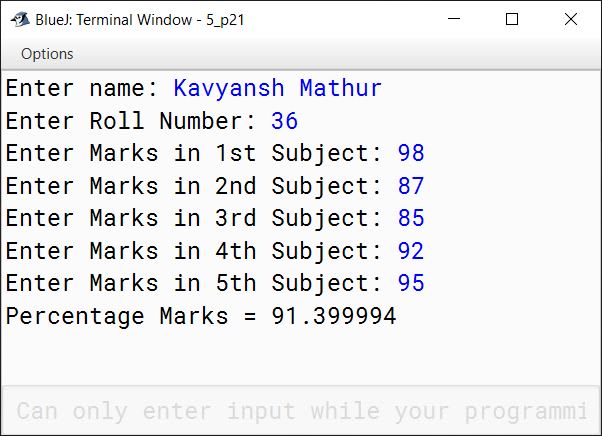
Task: Click the percentage result 91.399994
Action: click(x=334, y=316)
